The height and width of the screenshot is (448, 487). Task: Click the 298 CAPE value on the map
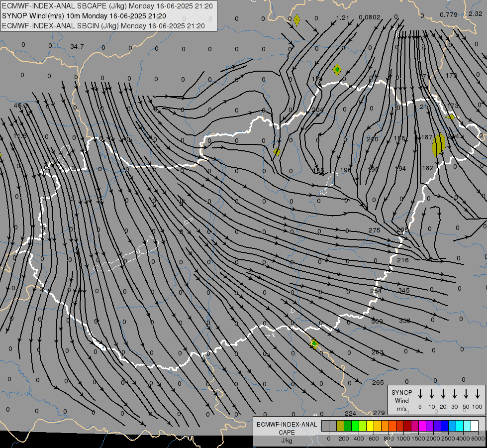tap(402, 230)
